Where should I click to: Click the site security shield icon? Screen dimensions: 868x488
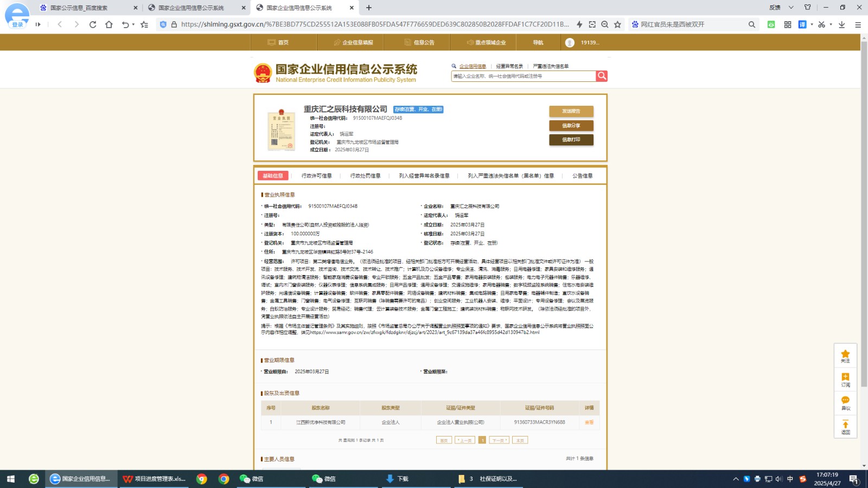pyautogui.click(x=163, y=24)
